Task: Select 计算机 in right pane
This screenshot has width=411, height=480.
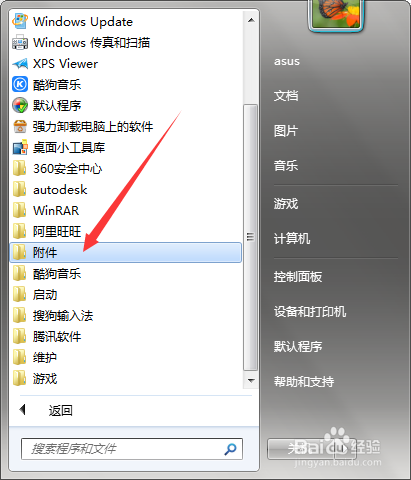Action: 292,239
